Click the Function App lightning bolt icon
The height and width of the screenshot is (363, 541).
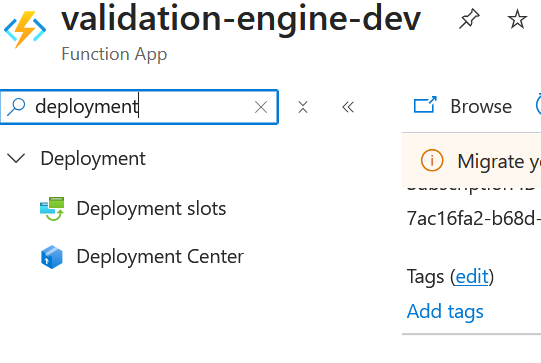(x=25, y=29)
